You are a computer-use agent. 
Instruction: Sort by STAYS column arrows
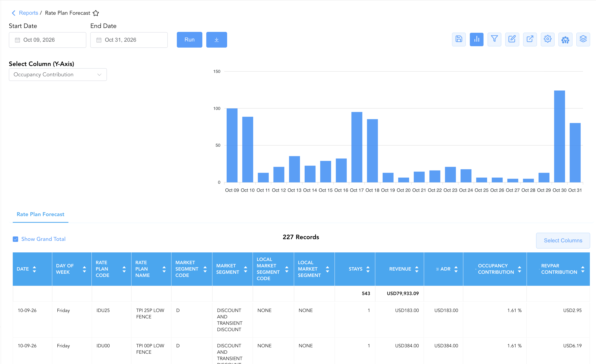tap(368, 269)
